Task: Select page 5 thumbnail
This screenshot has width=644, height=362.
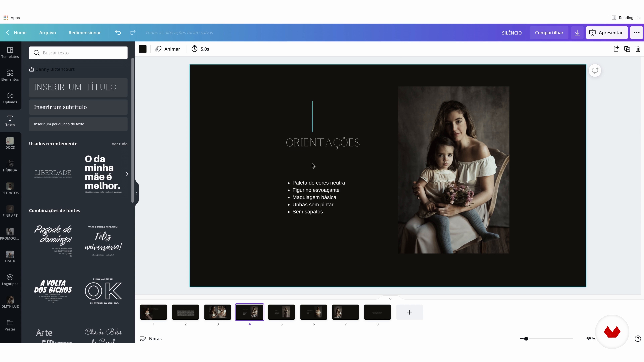Action: (282, 312)
